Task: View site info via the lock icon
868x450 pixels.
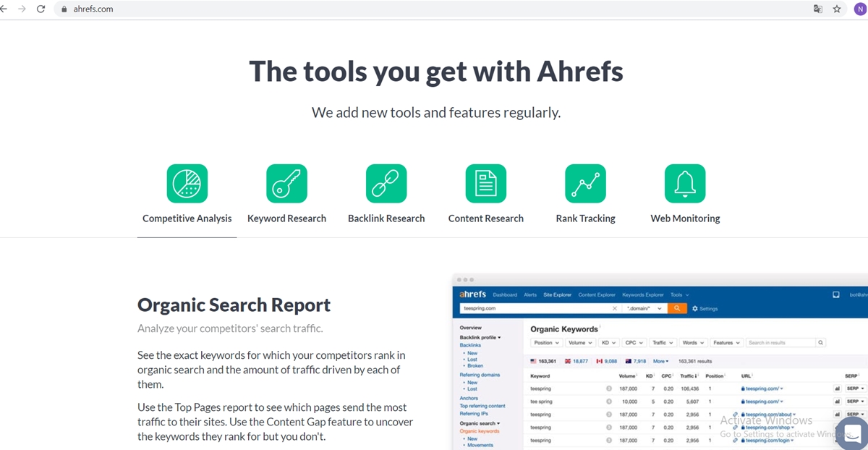Action: (x=64, y=9)
